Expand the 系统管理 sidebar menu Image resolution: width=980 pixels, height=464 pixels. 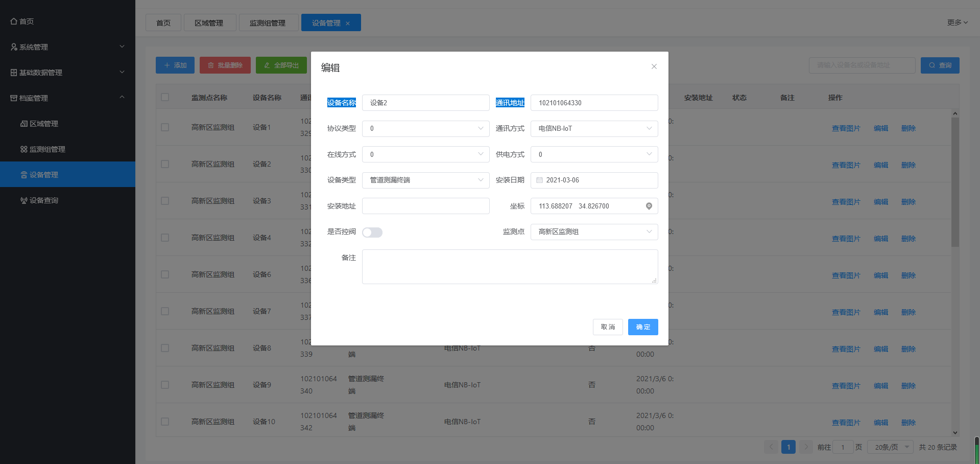[x=67, y=47]
